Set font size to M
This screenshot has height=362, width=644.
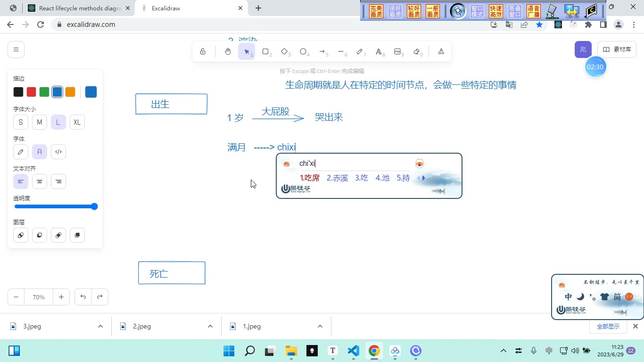coord(40,122)
